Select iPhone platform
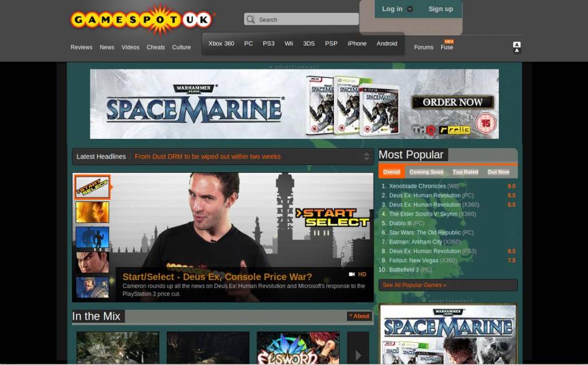 357,43
